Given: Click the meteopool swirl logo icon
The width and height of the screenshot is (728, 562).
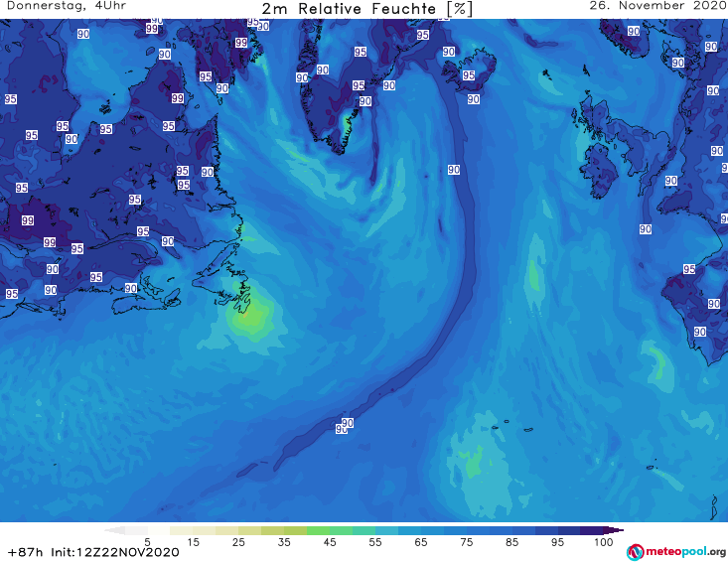Looking at the screenshot, I should 636,552.
